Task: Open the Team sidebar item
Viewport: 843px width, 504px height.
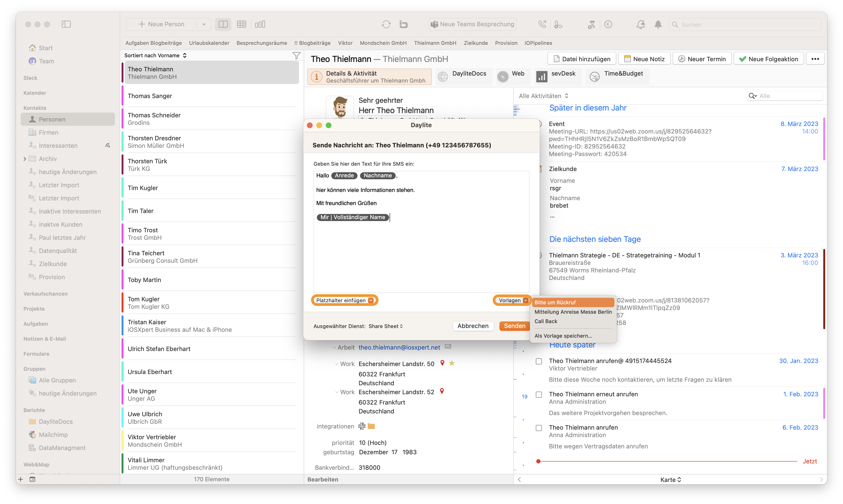Action: coord(46,61)
